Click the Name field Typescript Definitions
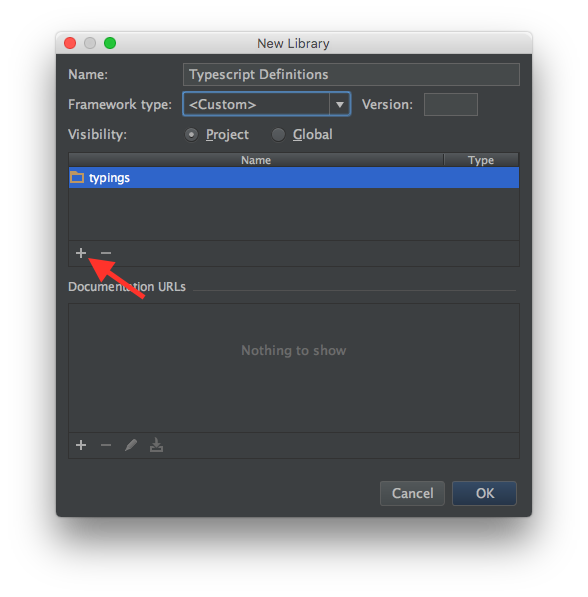This screenshot has width=588, height=597. tap(351, 75)
